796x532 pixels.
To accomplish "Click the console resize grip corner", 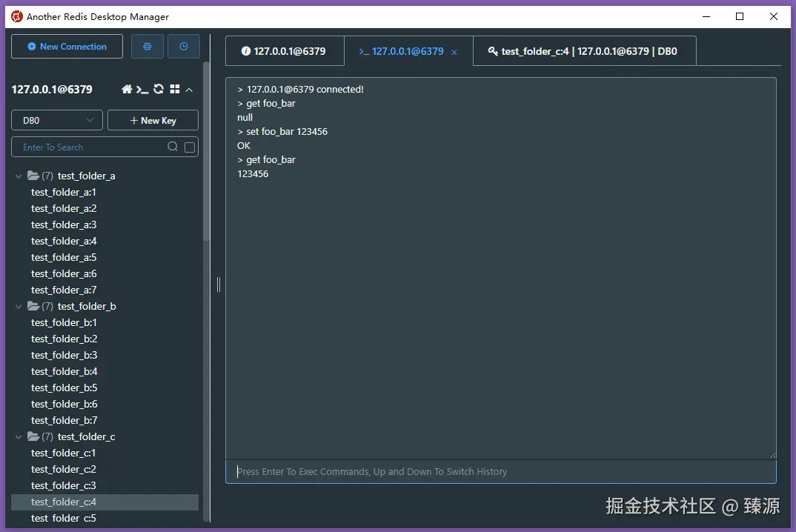I will [772, 456].
